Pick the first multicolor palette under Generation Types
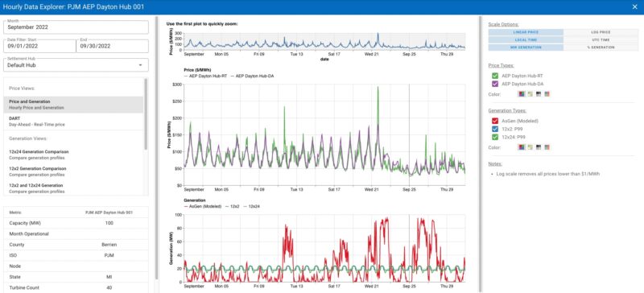This screenshot has width=644, height=293. point(521,147)
